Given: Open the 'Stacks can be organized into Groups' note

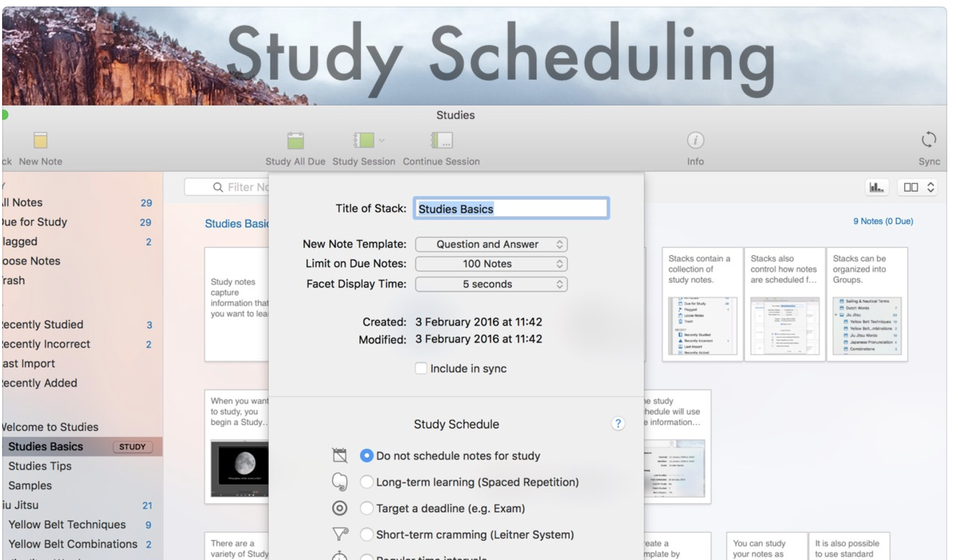Looking at the screenshot, I should click(867, 304).
